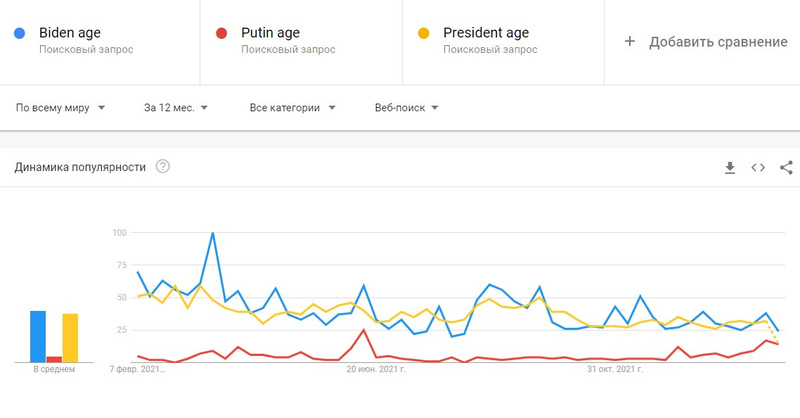
Task: Share the popularity dynamics chart
Action: [x=786, y=167]
